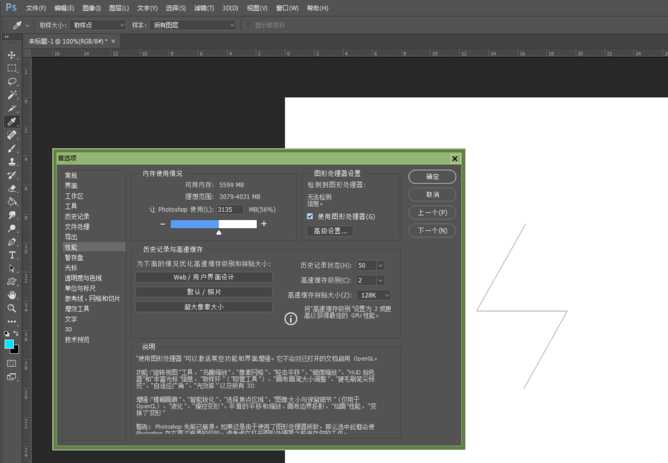This screenshot has width=668, height=463.
Task: Click the Photoshop memory usage input field
Action: click(x=230, y=210)
